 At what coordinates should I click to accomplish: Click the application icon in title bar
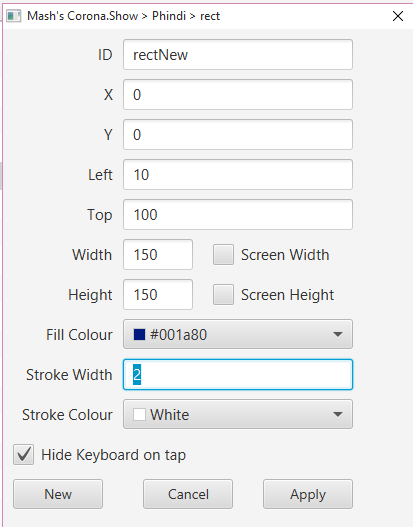(x=14, y=16)
